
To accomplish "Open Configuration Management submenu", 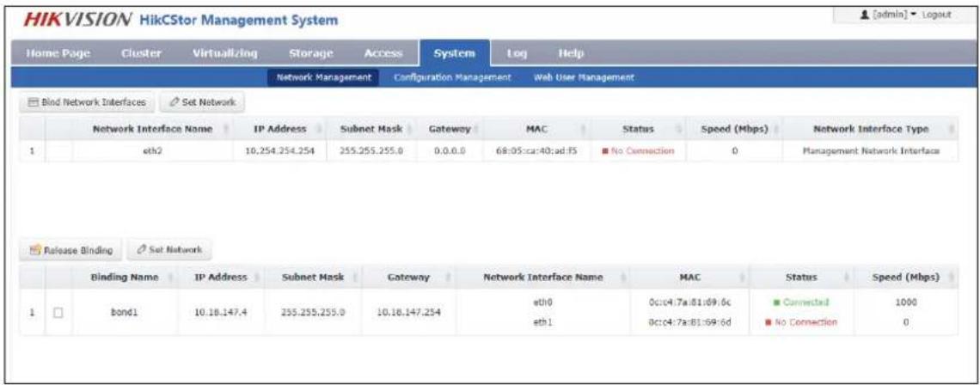I will click(x=453, y=77).
